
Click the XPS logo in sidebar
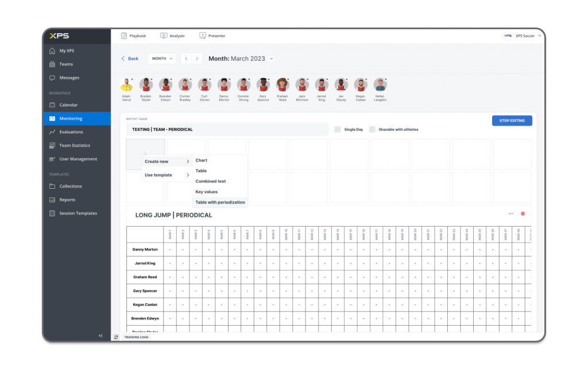point(59,36)
